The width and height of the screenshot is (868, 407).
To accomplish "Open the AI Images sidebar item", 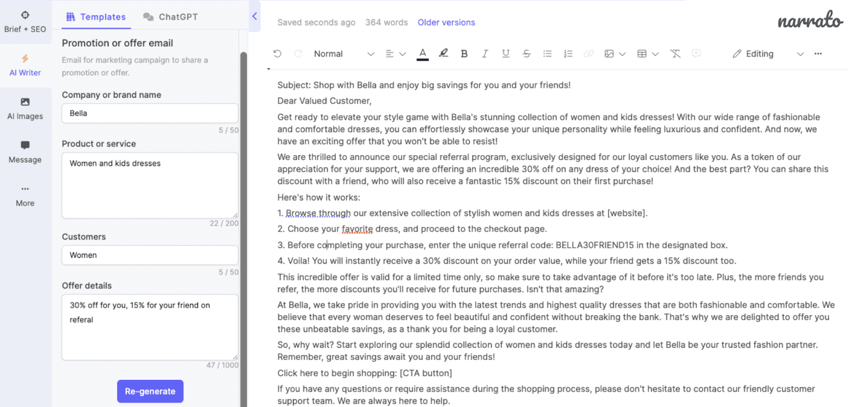I will (x=25, y=109).
